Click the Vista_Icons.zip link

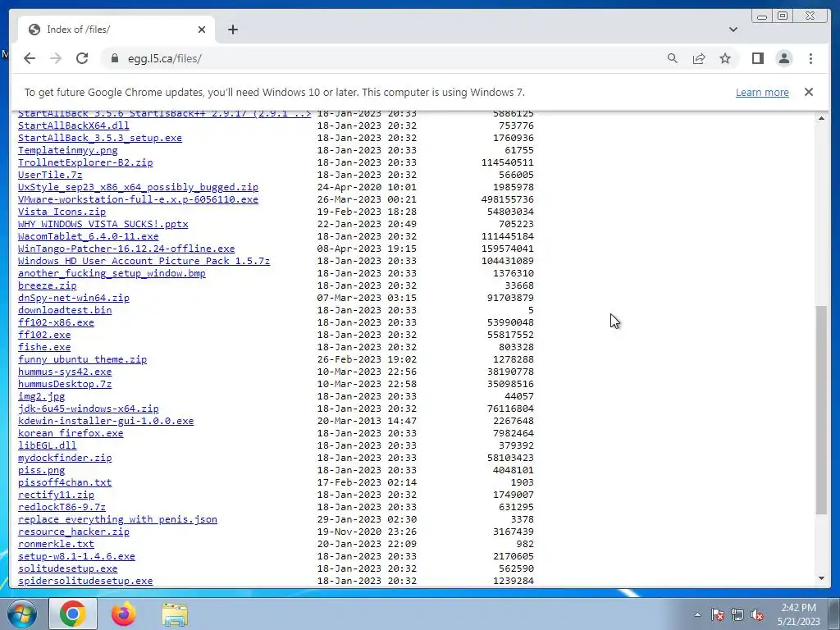click(x=62, y=212)
